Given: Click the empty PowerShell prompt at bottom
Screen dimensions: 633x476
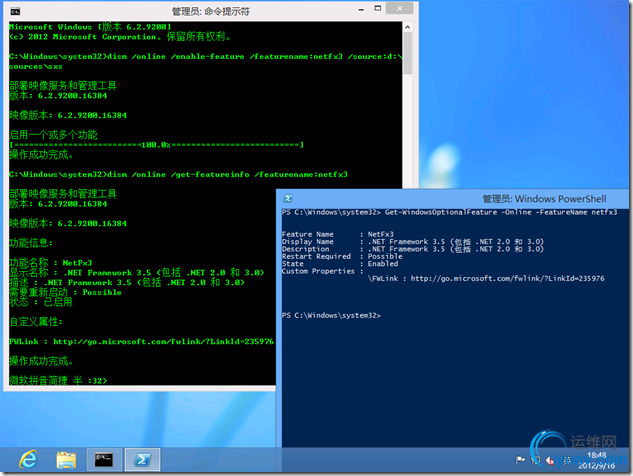Looking at the screenshot, I should pyautogui.click(x=331, y=315).
